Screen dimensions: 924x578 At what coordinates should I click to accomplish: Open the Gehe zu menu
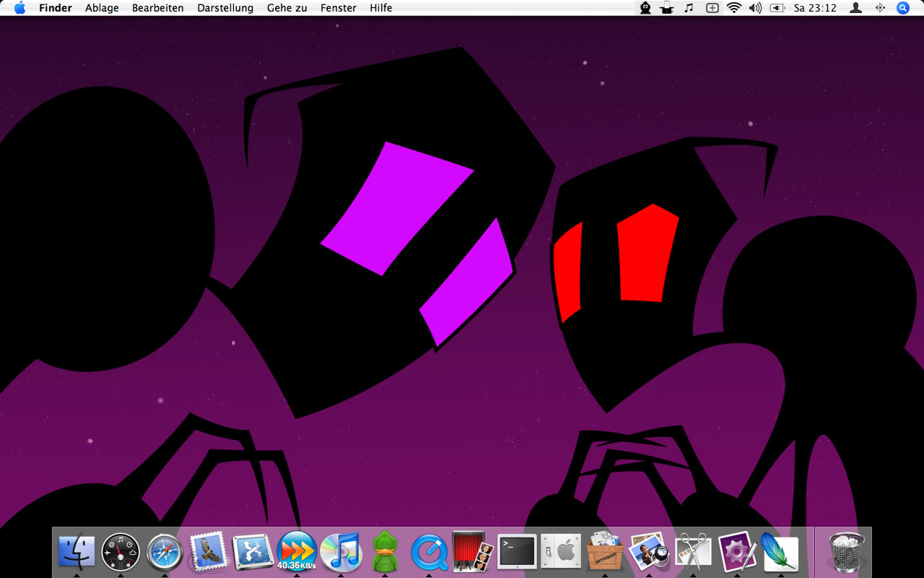[287, 8]
